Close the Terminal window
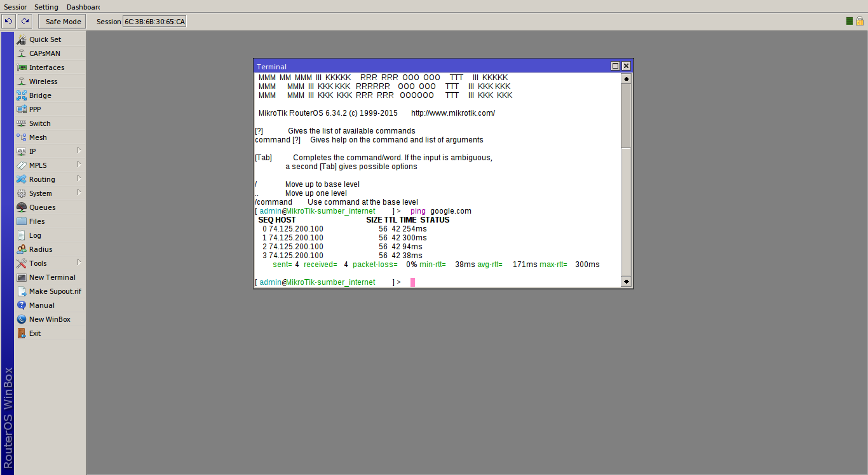 [626, 66]
